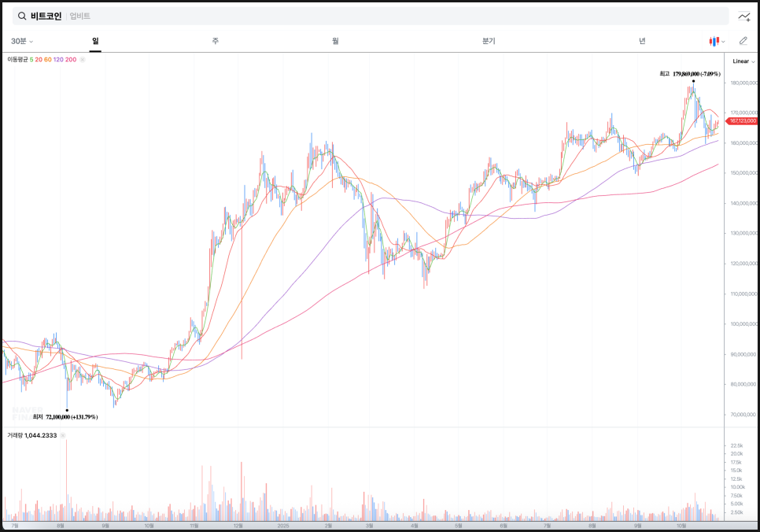Remove the moving average indicator
The height and width of the screenshot is (532, 760).
coord(81,60)
